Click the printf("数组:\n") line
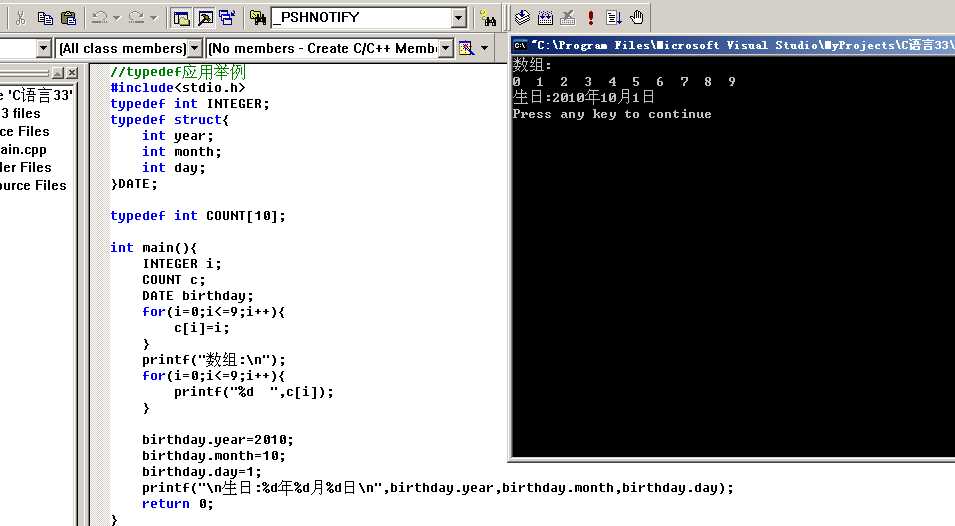 214,359
